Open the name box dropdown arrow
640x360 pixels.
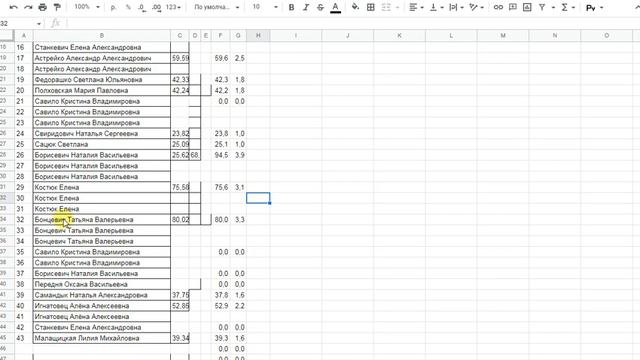(39, 24)
